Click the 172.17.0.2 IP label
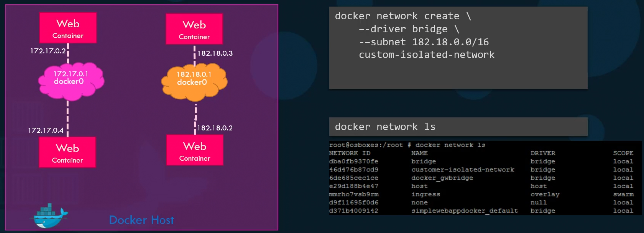The image size is (644, 233). pyautogui.click(x=48, y=51)
